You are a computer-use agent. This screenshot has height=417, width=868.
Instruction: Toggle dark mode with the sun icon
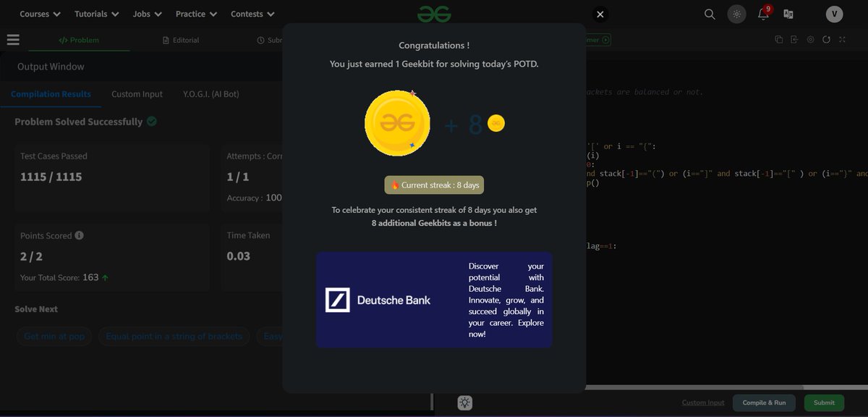coord(736,14)
